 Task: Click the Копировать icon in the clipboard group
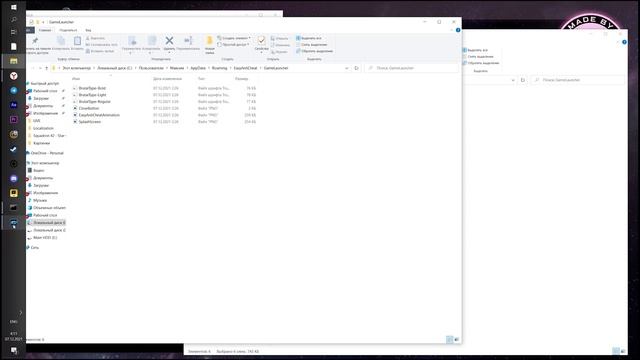tap(61, 40)
